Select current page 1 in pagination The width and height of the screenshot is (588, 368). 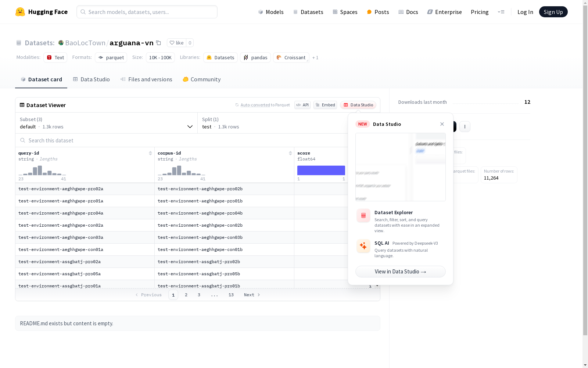point(173,295)
